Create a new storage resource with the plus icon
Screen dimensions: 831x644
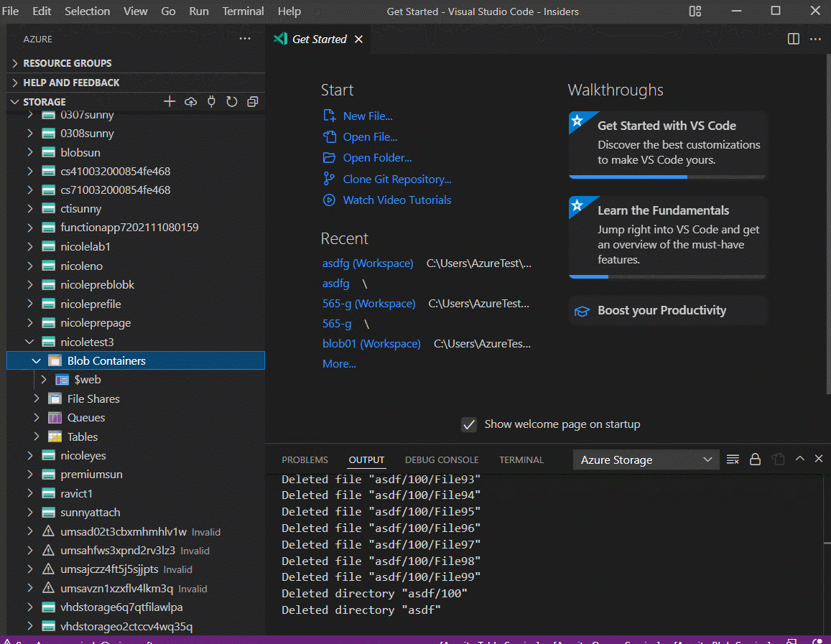pyautogui.click(x=170, y=101)
